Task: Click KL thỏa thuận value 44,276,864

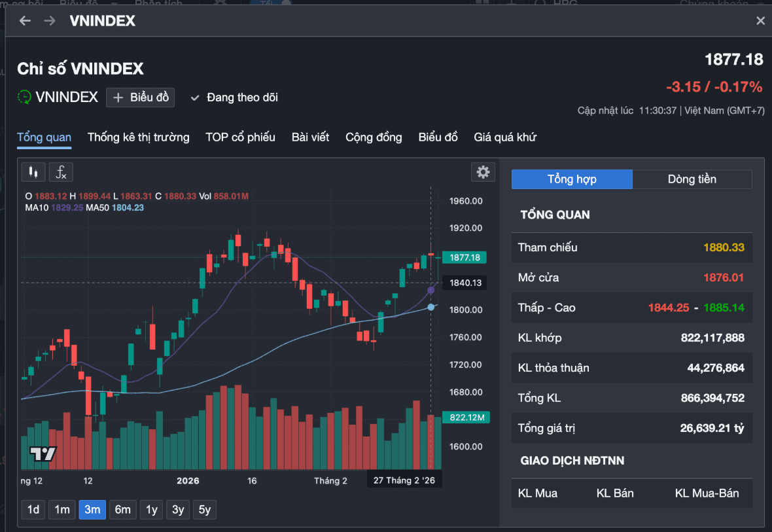Action: (x=716, y=368)
